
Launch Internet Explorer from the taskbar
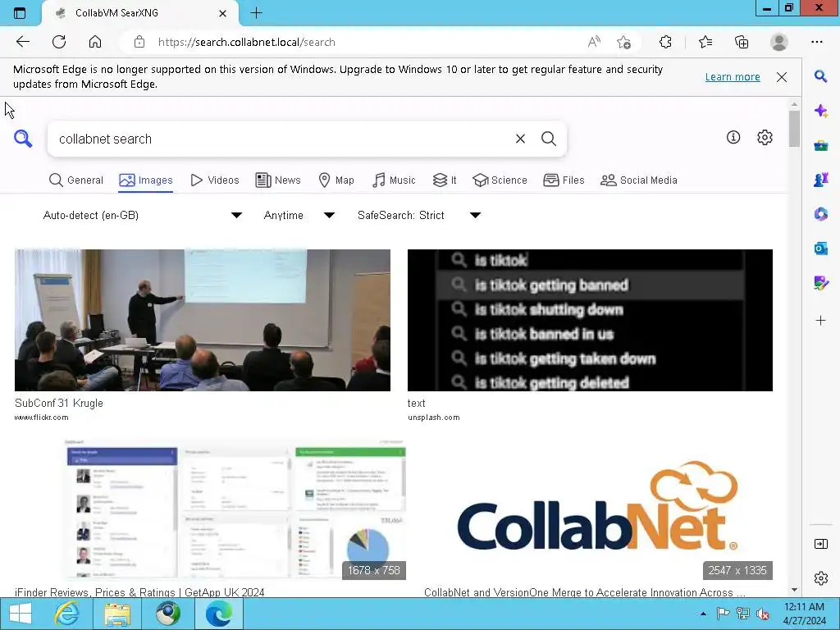click(x=66, y=614)
